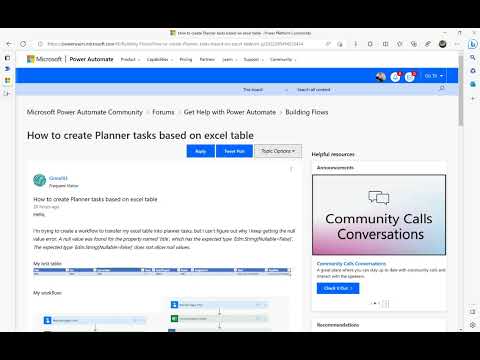Open the Community navigation dropdown

click(x=283, y=59)
